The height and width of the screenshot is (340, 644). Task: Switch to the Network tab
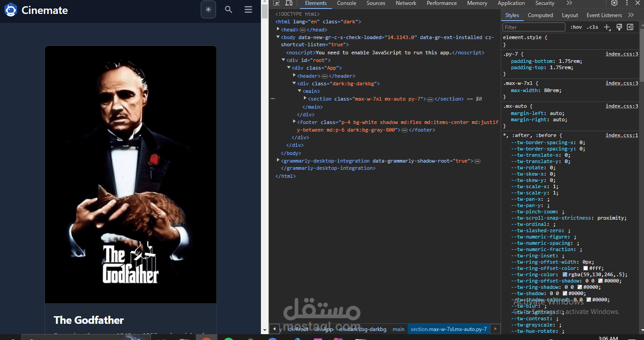click(406, 3)
